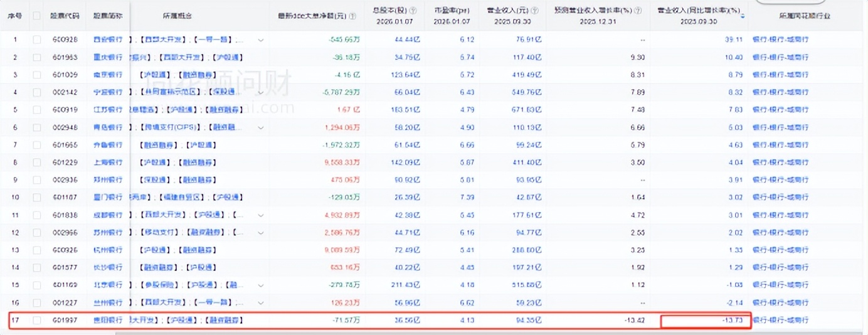Open 杭州银行 stock name link
The height and width of the screenshot is (335, 868).
click(108, 250)
